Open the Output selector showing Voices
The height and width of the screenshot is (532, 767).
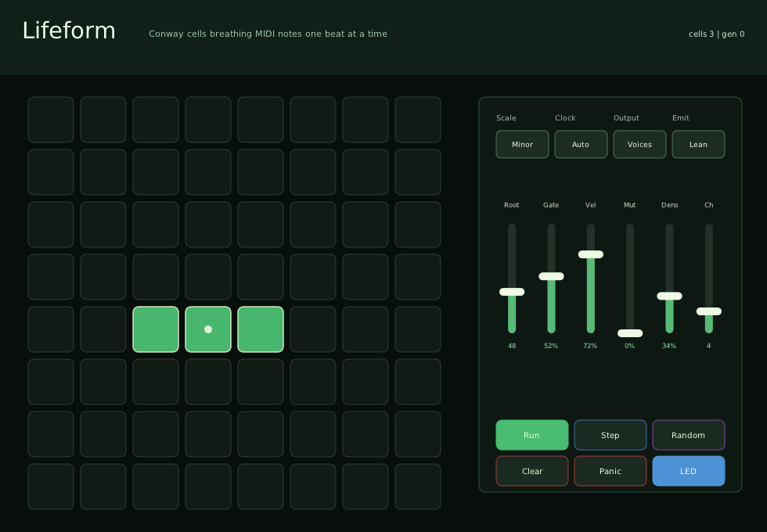tap(639, 144)
